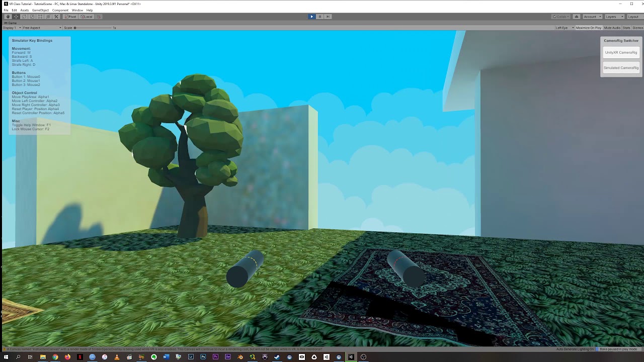
Task: Open Netflix from the taskbar
Action: click(79, 357)
